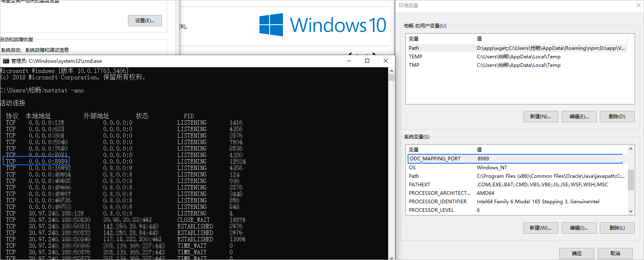Click the 环境变量 dialog title
644x260 pixels.
tap(408, 6)
